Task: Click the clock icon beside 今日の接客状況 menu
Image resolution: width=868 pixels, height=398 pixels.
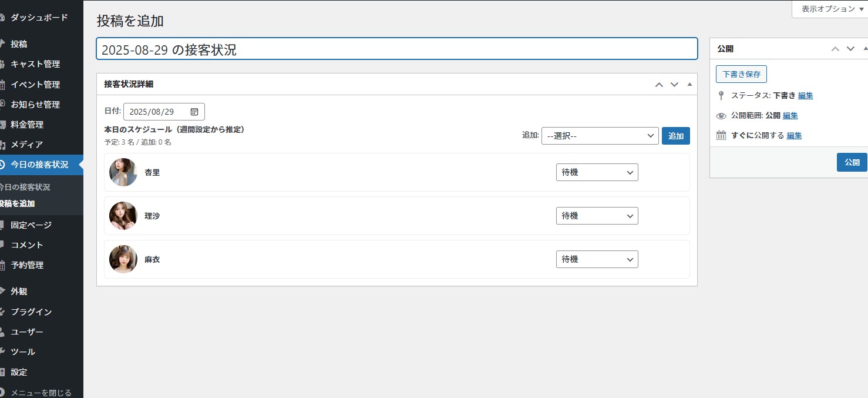Action: point(3,165)
